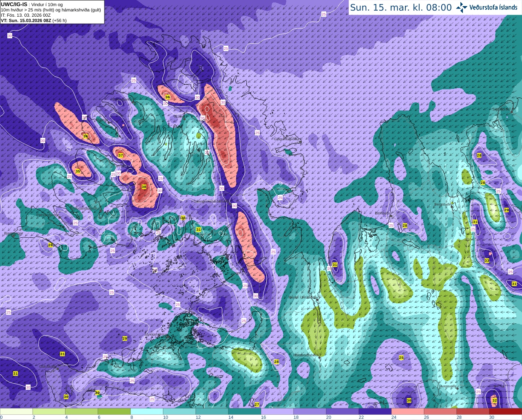Click the yellow 32 peak gust marker

pos(494,401)
